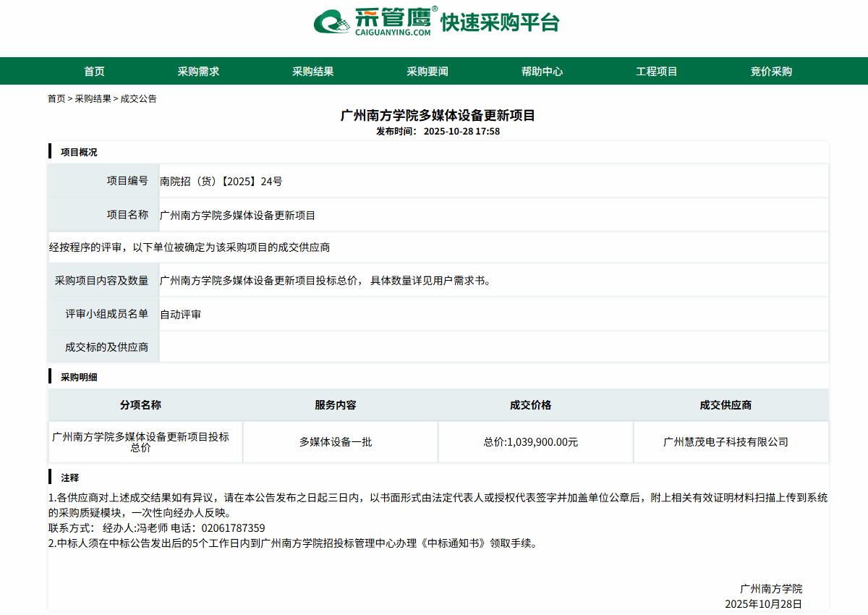Click 首页 breadcrumb link
This screenshot has width=868, height=615.
coord(56,98)
